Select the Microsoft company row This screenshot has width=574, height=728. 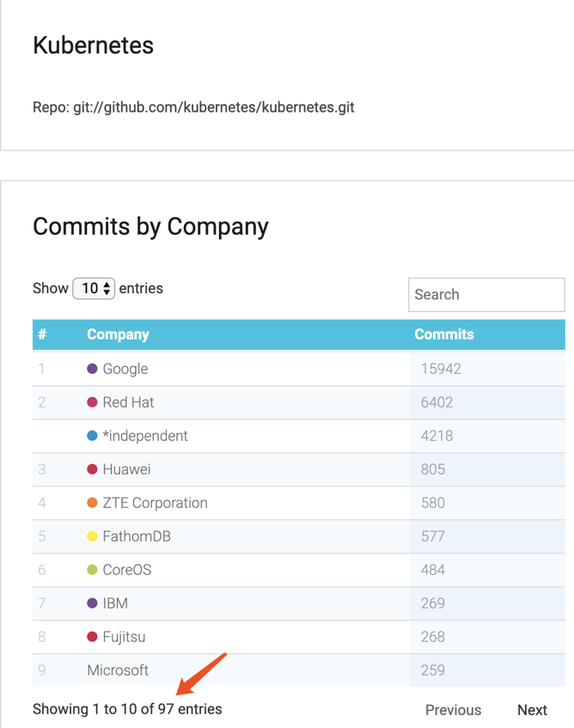(x=118, y=670)
